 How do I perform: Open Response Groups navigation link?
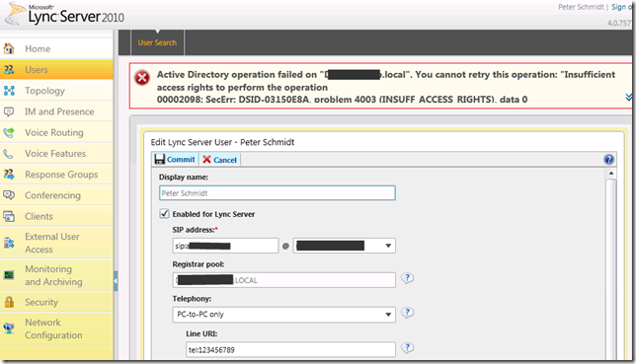pos(61,175)
